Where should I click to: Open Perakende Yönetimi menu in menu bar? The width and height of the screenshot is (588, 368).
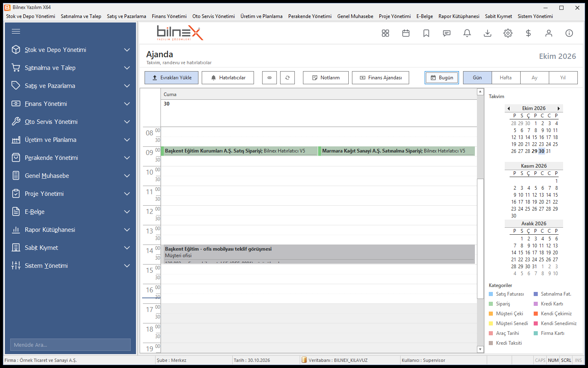[310, 16]
